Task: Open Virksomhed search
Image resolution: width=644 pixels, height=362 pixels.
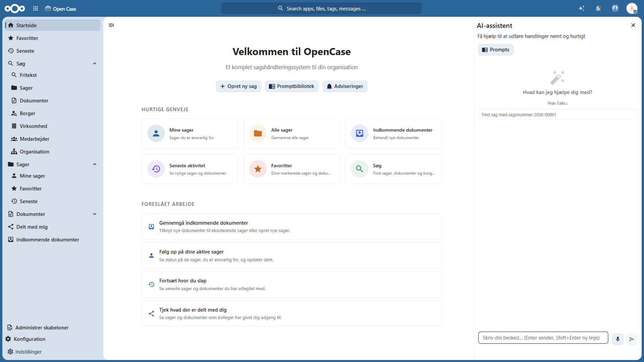Action: point(54,126)
